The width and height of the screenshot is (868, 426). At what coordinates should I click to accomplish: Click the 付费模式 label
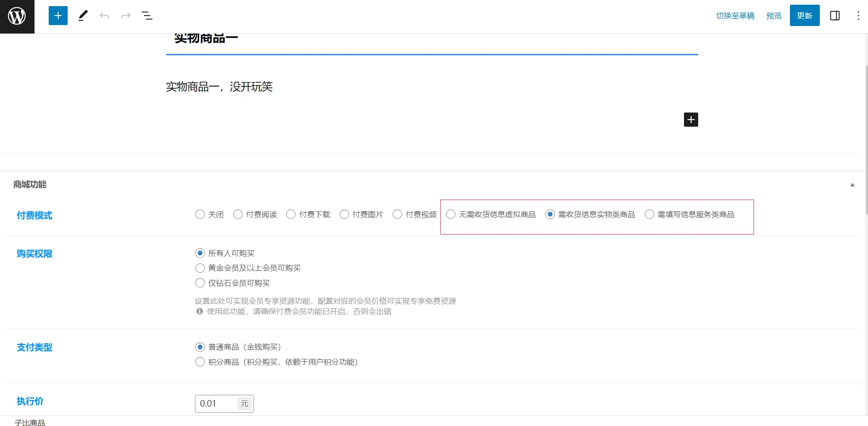(35, 216)
